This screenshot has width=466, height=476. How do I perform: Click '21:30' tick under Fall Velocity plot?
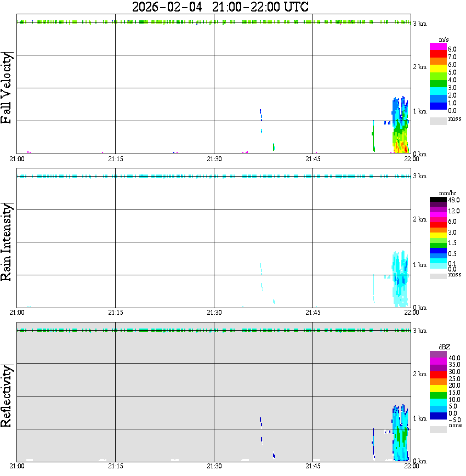coord(214,159)
